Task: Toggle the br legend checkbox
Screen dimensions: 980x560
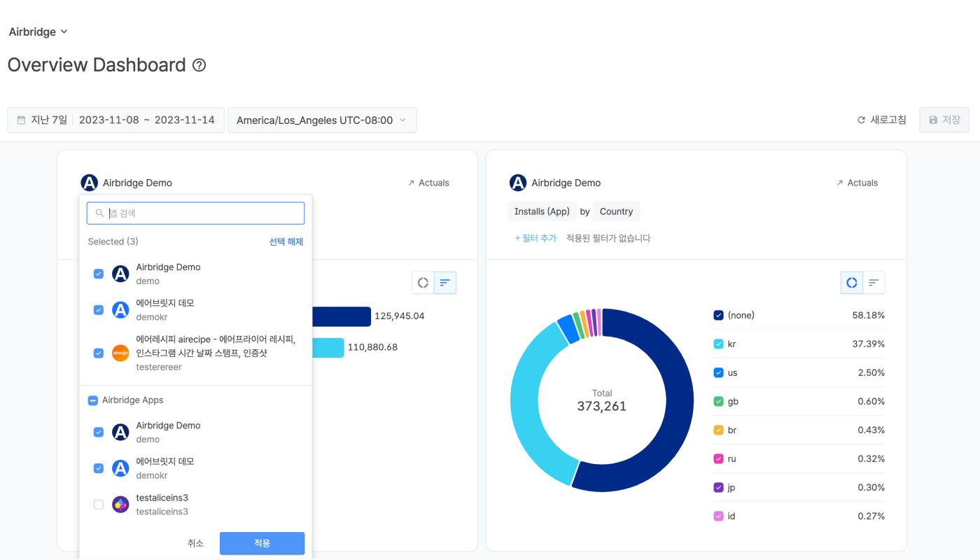Action: tap(718, 430)
